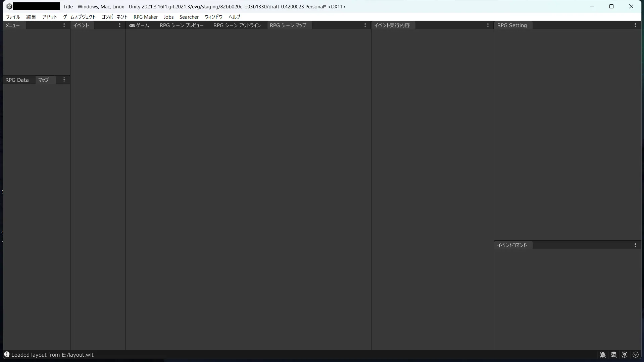Open the ウィンドウ menu
Image resolution: width=644 pixels, height=362 pixels.
click(213, 17)
